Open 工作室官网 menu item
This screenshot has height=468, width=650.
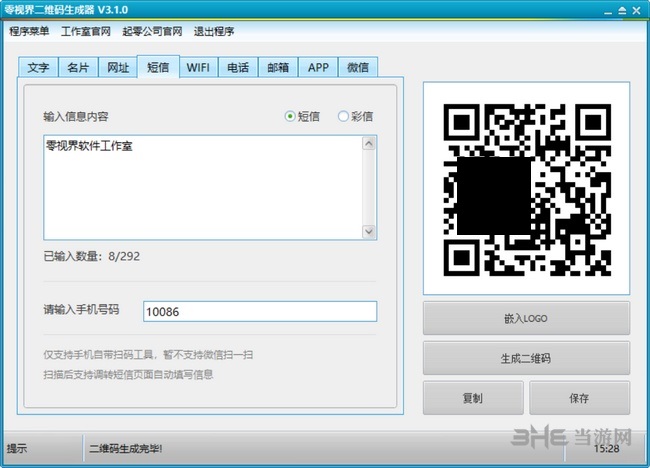click(86, 31)
